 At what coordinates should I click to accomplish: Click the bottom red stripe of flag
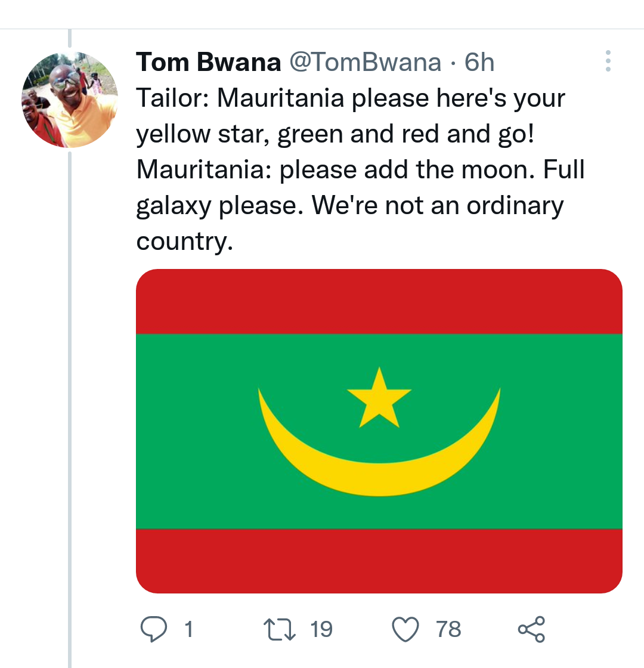click(379, 561)
